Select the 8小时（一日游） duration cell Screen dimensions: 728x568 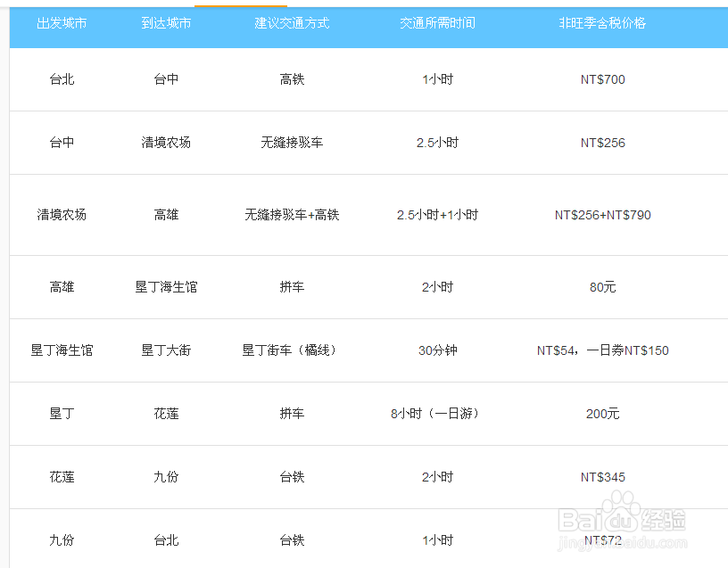tap(437, 414)
